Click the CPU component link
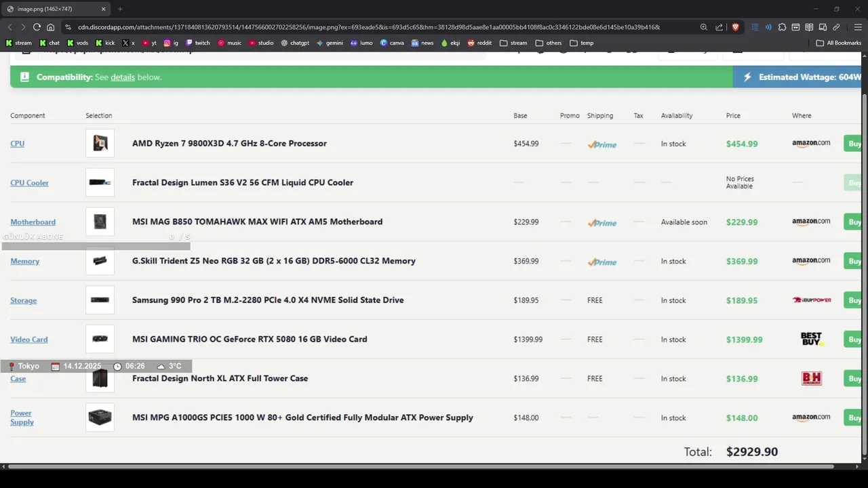 pyautogui.click(x=18, y=144)
